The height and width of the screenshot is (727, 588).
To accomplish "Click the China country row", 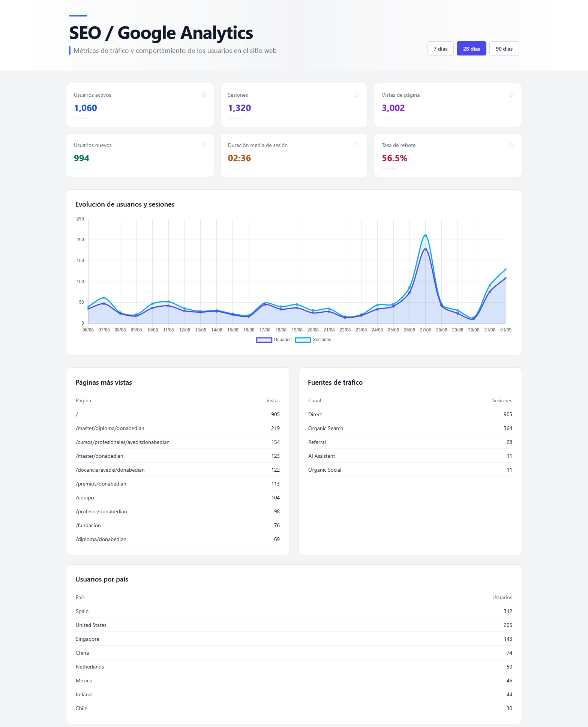I will point(294,653).
